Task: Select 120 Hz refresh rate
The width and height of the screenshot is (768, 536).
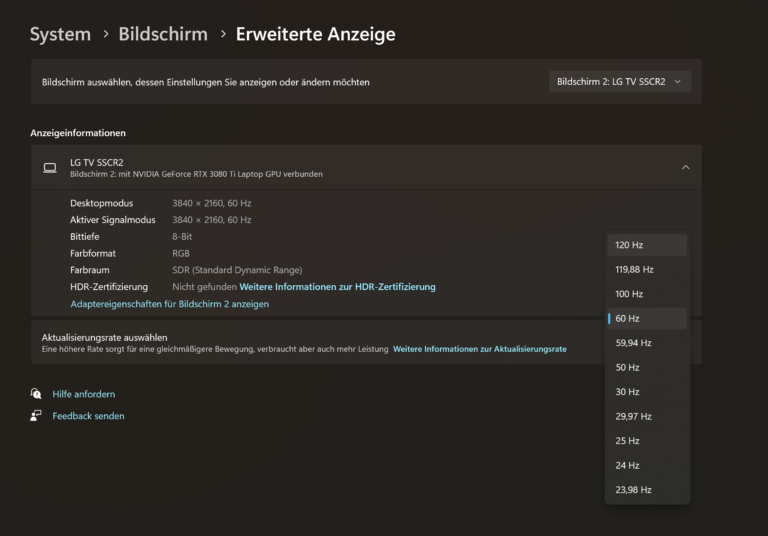Action: (x=647, y=245)
